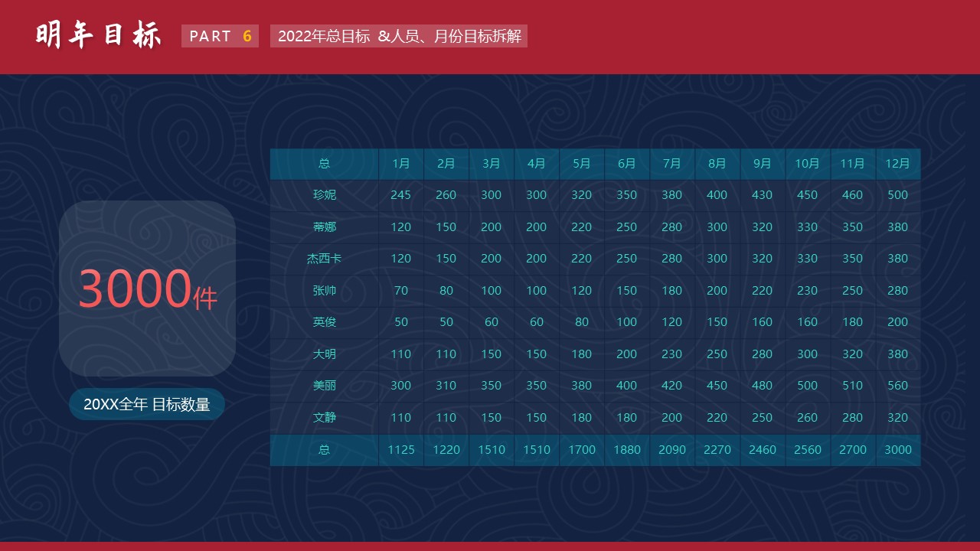The height and width of the screenshot is (551, 980).
Task: Select the 美丽 row name
Action: 325,385
